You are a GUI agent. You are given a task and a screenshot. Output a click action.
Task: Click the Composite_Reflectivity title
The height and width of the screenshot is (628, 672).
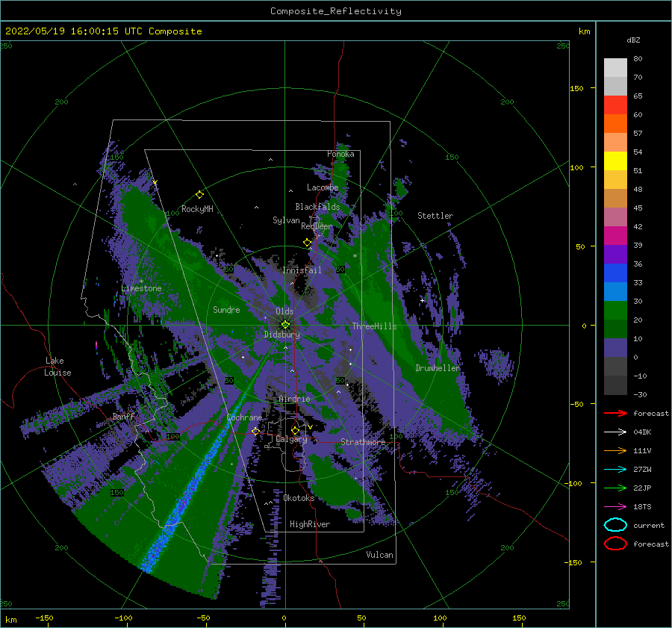click(336, 11)
